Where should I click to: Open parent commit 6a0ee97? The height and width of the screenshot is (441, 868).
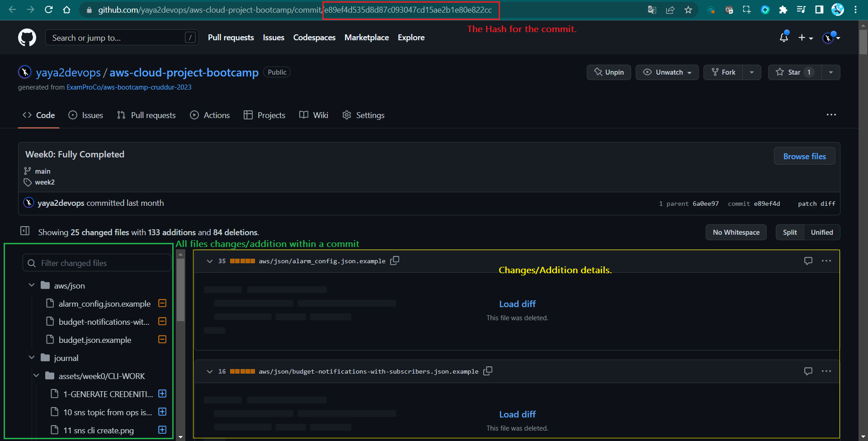click(x=706, y=204)
